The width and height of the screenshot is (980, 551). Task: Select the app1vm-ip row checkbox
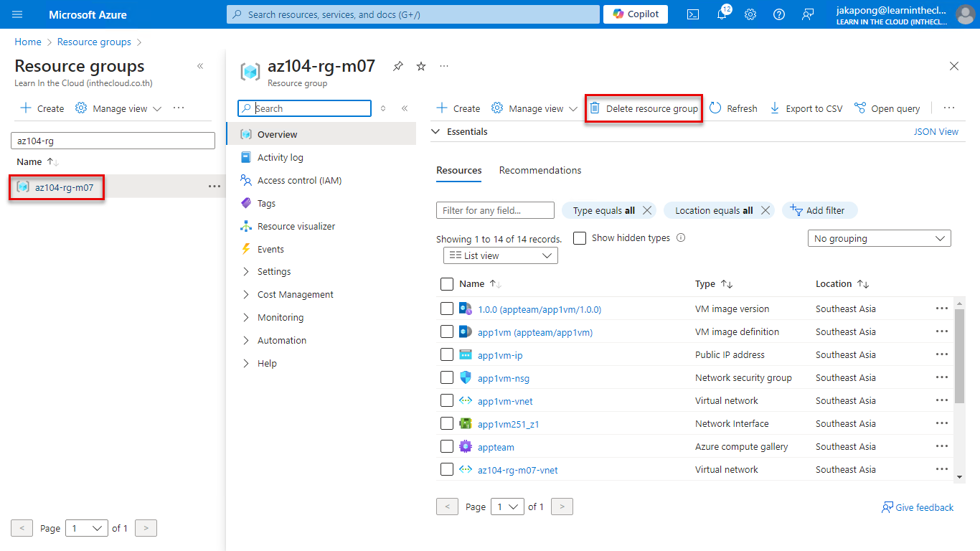(x=447, y=354)
